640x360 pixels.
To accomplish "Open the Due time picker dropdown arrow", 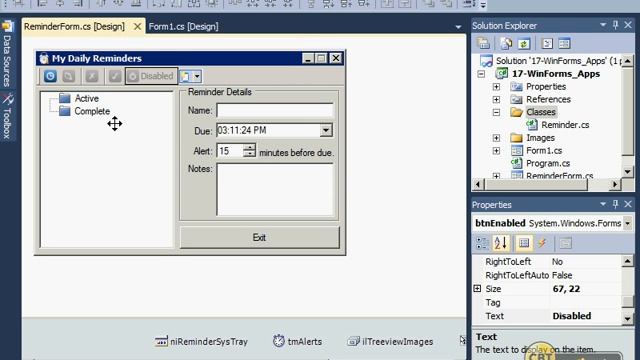I will coord(326,130).
